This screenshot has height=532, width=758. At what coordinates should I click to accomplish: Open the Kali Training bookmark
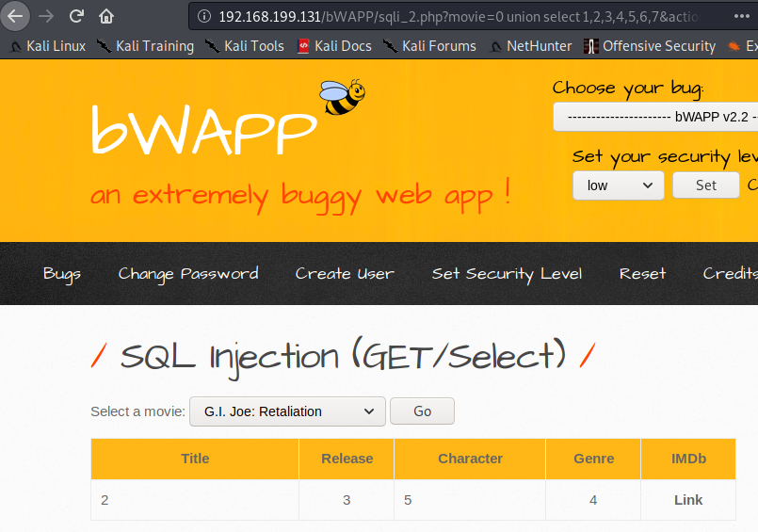145,46
